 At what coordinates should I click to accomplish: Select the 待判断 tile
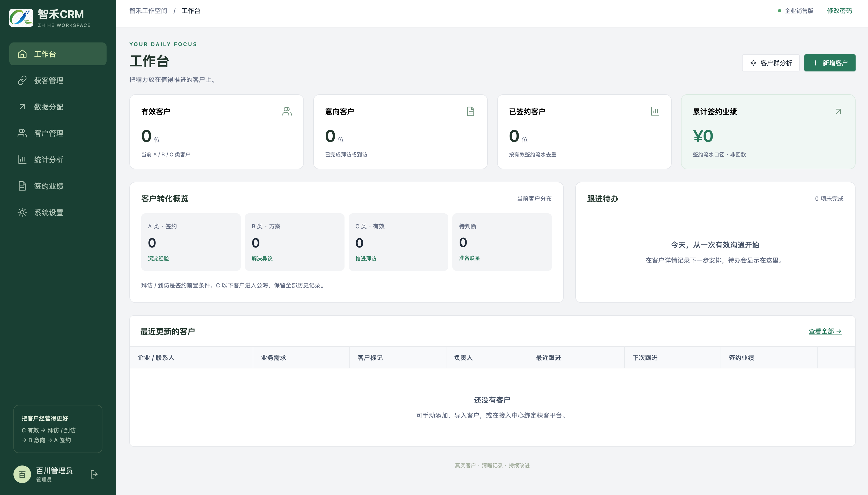click(502, 242)
